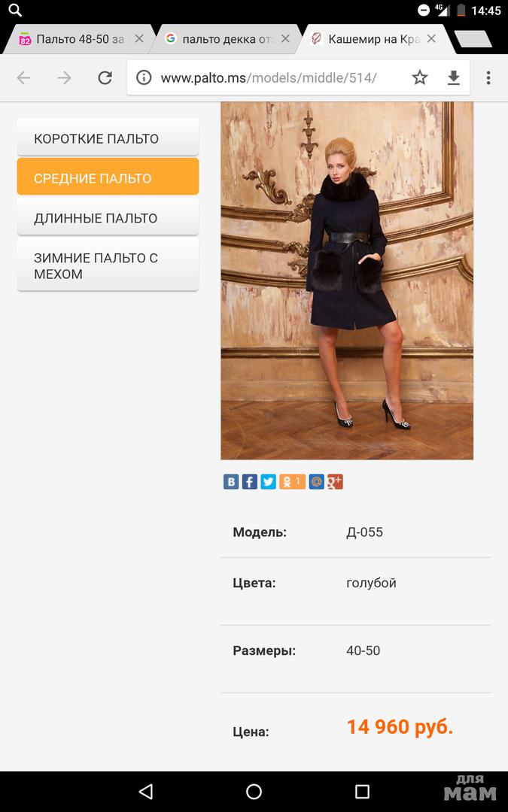The height and width of the screenshot is (812, 508).
Task: Tweet this coat via the Twitter icon
Action: tap(268, 482)
